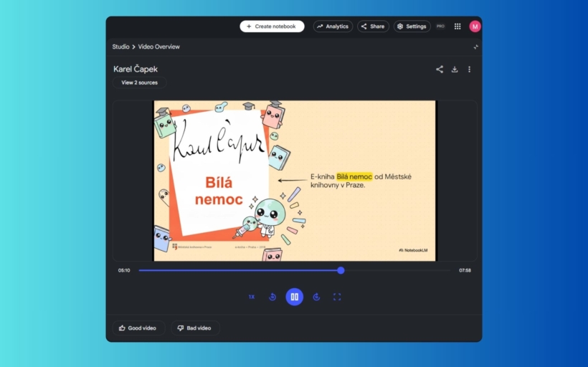Click the unplayed part of progress bar
This screenshot has width=588, height=367.
[397, 270]
